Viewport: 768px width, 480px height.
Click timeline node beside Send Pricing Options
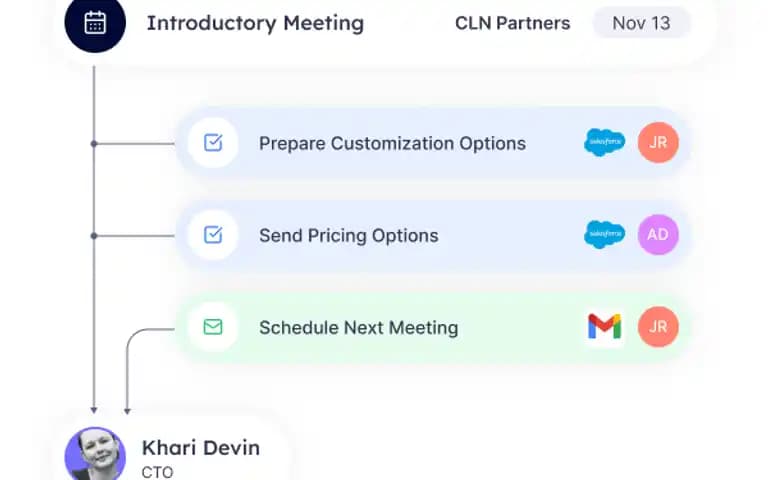(x=94, y=236)
